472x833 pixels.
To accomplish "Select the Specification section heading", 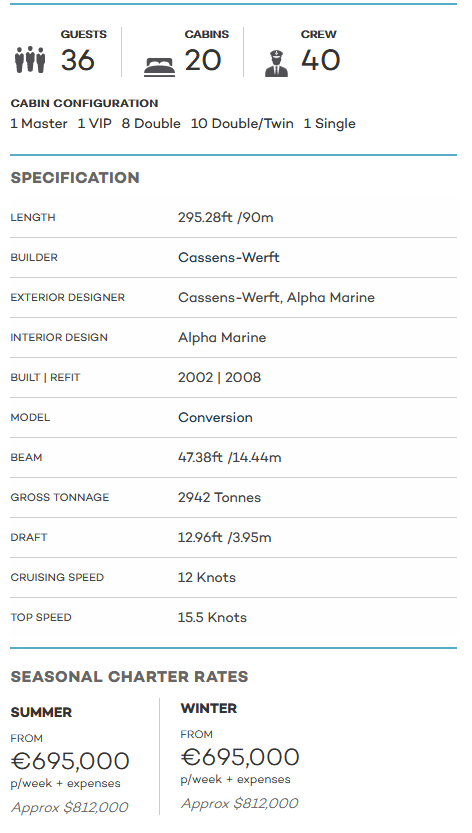I will 75,177.
